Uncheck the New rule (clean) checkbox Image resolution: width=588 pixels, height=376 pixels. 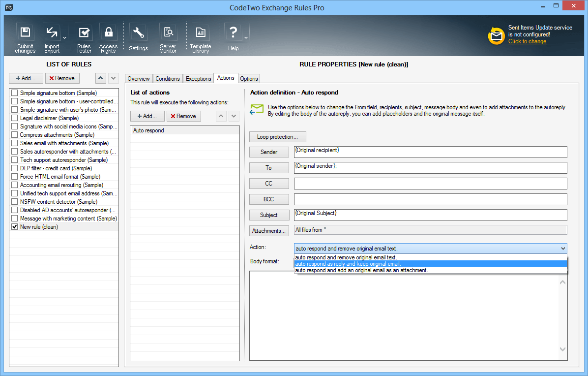(x=15, y=227)
